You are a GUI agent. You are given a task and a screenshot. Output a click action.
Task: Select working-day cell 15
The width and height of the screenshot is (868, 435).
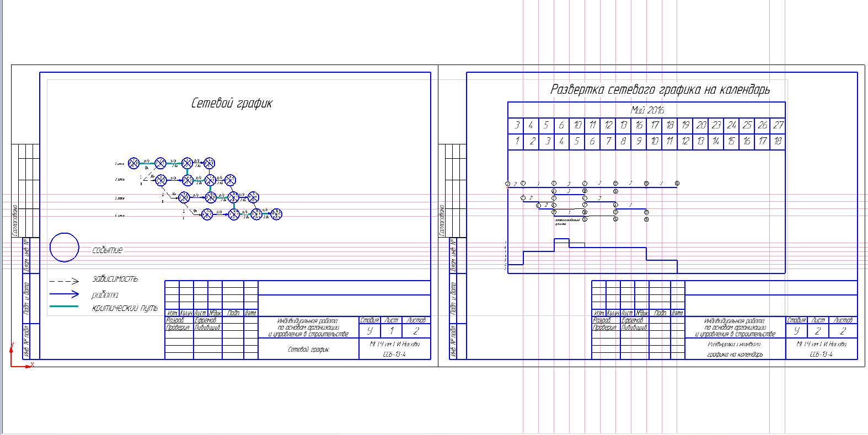(731, 141)
